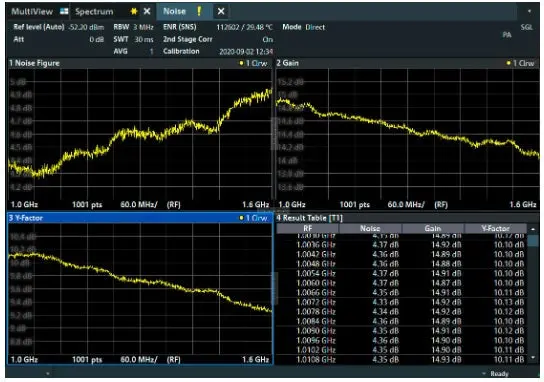The image size is (544, 382).
Task: Select the Y-Factor 10.13 dB at 1.0072 GHz
Action: click(509, 302)
